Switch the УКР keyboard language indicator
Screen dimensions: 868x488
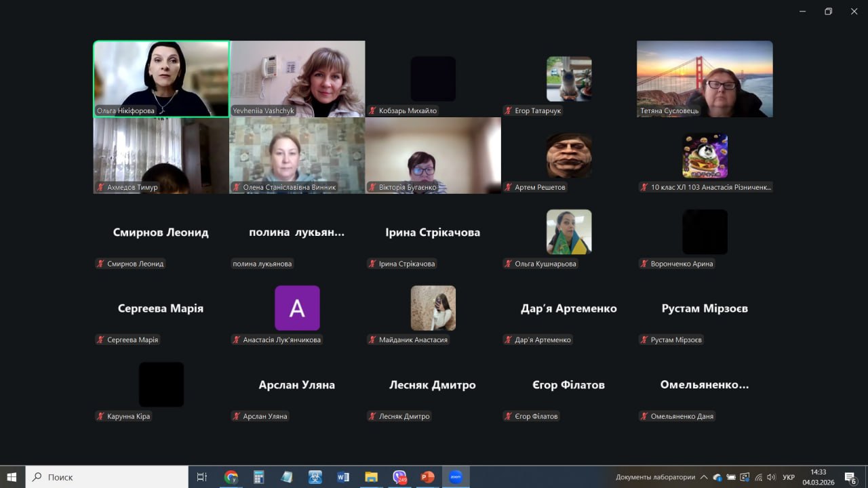[789, 477]
